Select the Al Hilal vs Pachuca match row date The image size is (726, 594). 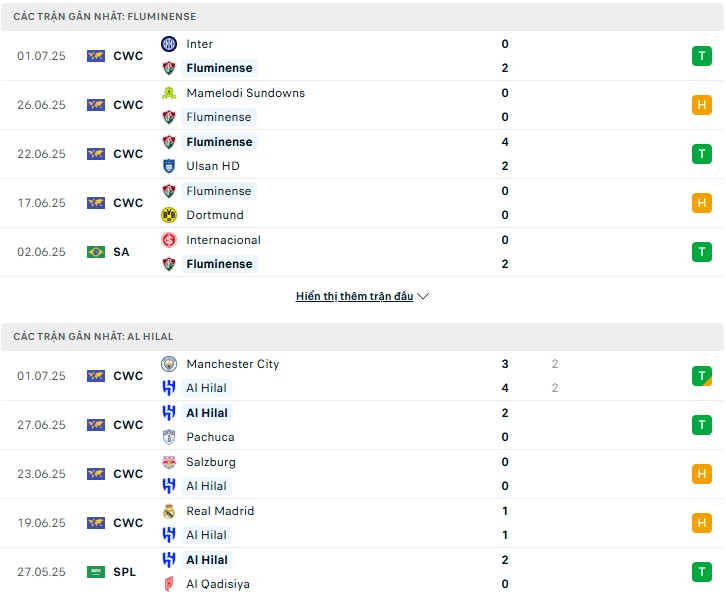[42, 425]
